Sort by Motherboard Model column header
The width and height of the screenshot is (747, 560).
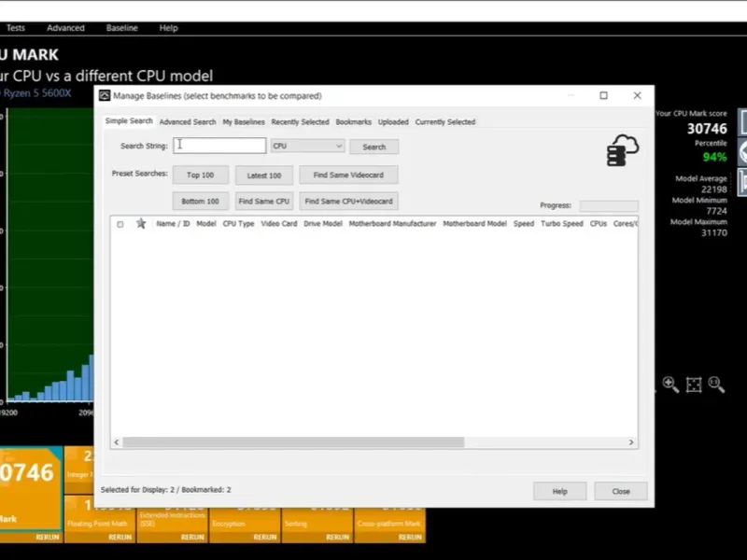tap(475, 223)
